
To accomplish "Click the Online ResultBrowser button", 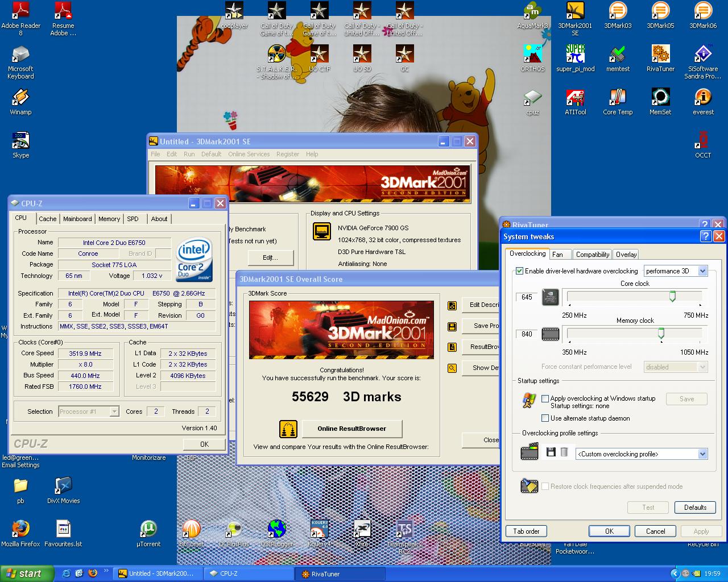I will coord(351,429).
